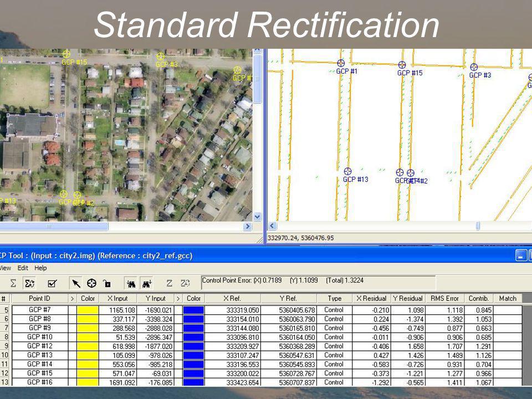Click the right binoculars find-in-reference icon
Image resolution: width=532 pixels, height=399 pixels.
pos(147,284)
